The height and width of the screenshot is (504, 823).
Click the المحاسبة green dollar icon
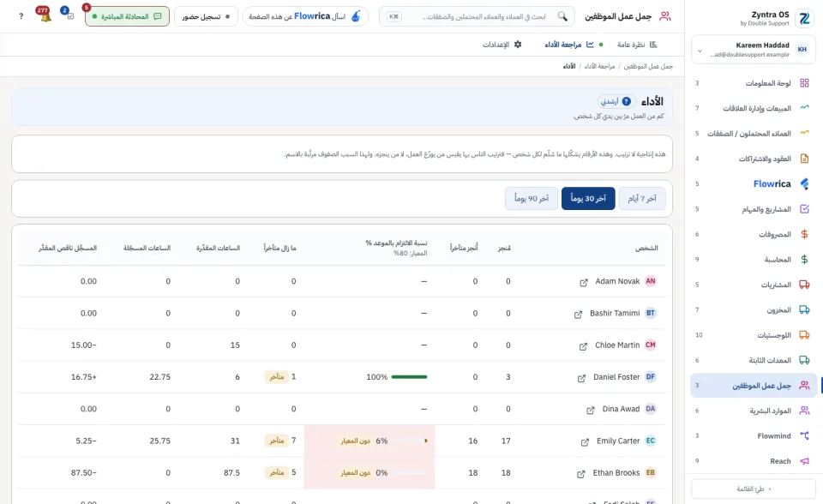click(x=804, y=260)
